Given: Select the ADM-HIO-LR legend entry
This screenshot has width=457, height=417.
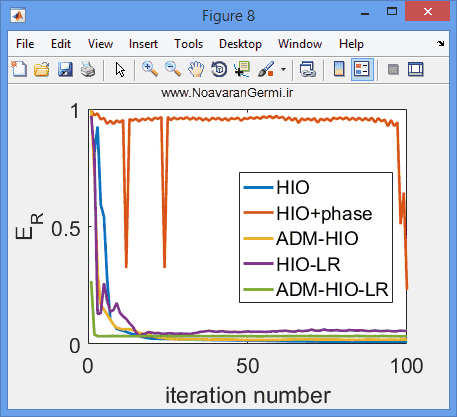Looking at the screenshot, I should (316, 289).
